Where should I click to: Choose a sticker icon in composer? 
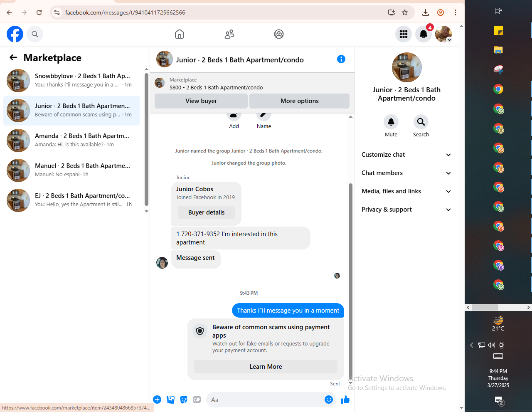click(x=184, y=400)
